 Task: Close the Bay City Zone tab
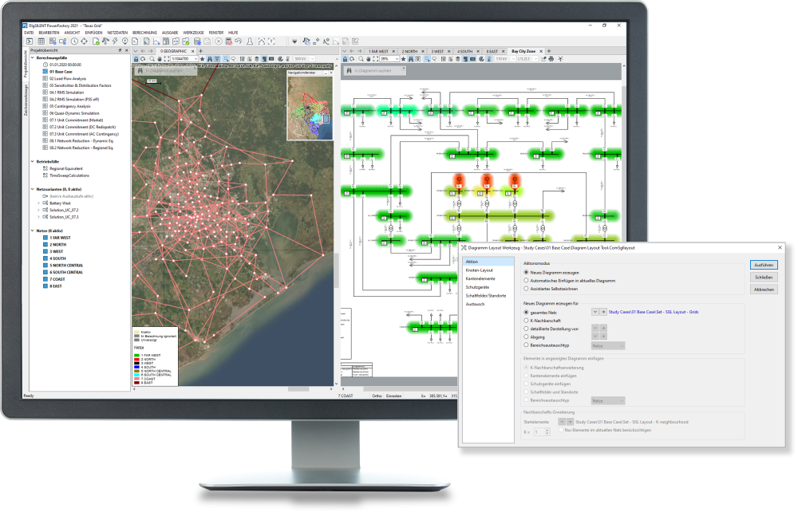[541, 51]
